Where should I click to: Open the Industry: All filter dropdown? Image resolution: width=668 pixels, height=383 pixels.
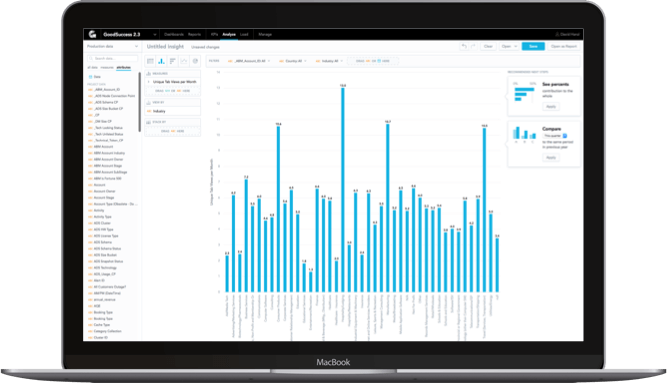(x=329, y=61)
